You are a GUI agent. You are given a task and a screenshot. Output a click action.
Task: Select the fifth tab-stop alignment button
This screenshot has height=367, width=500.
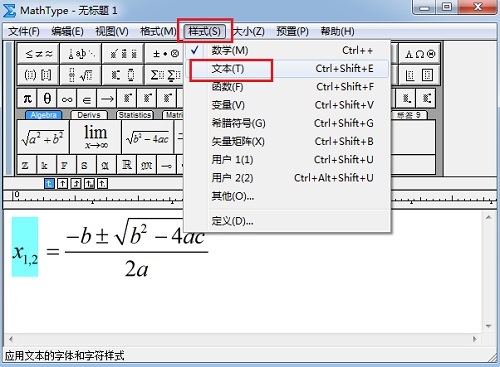[103, 183]
